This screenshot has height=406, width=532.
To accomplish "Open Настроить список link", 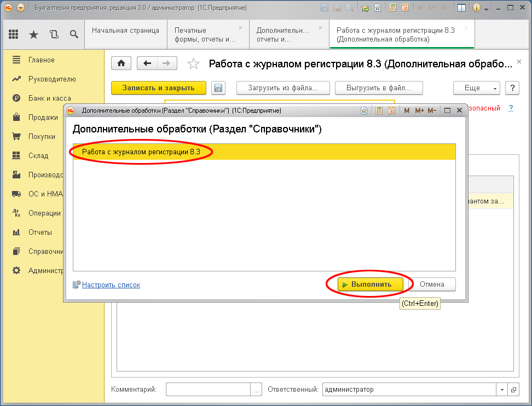I will (111, 285).
